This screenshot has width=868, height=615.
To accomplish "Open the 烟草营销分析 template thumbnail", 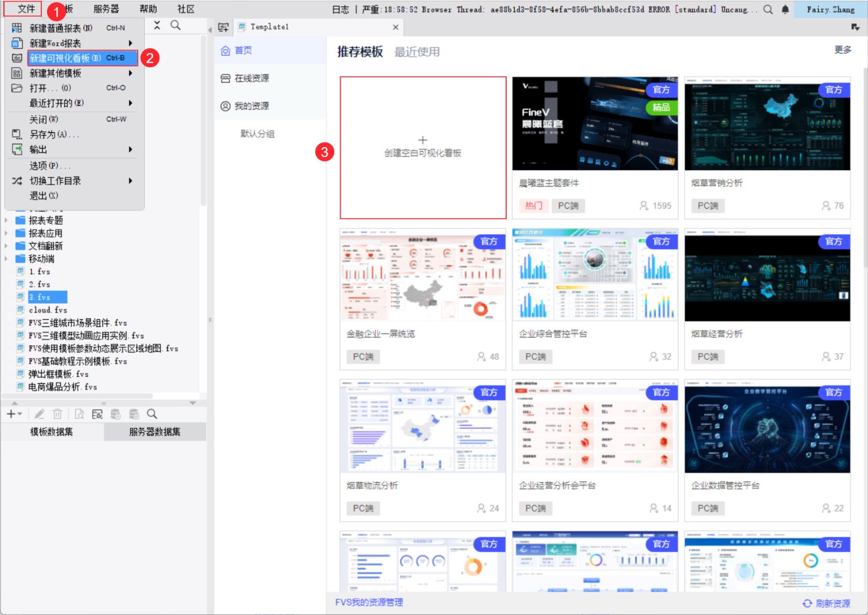I will click(768, 124).
